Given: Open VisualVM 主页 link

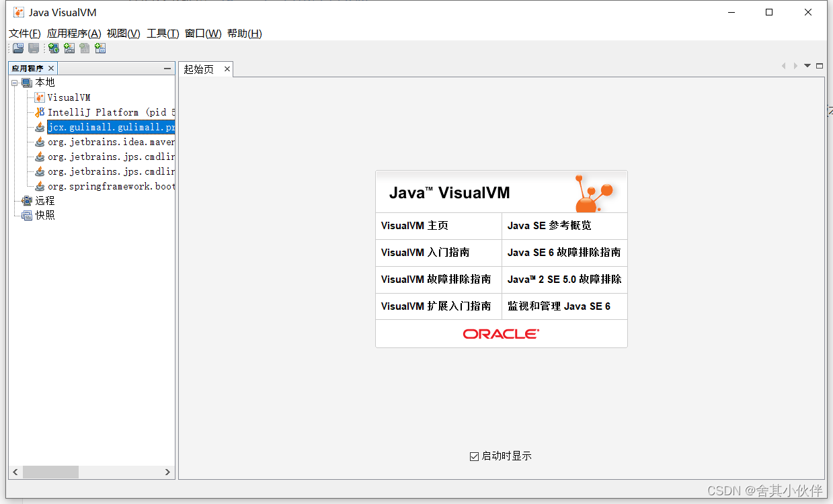Looking at the screenshot, I should tap(415, 226).
